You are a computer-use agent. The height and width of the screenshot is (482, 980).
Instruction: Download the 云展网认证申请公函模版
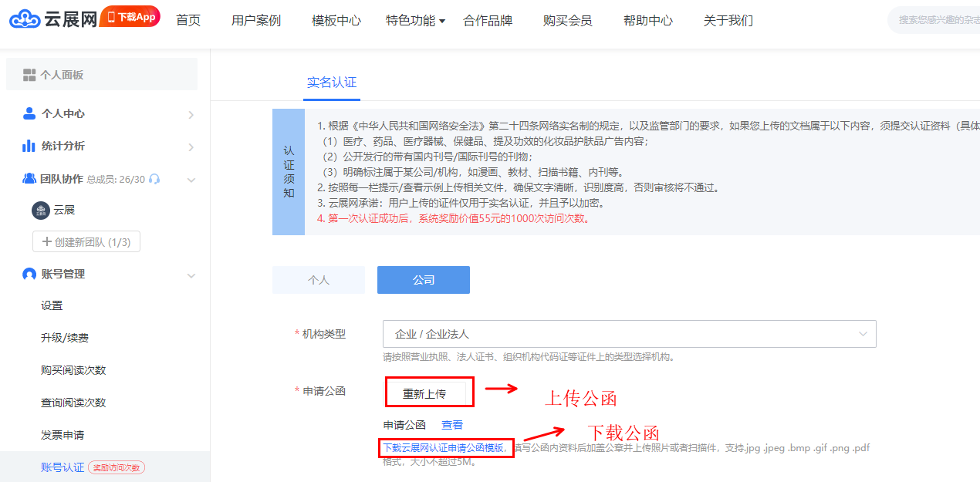pos(445,447)
